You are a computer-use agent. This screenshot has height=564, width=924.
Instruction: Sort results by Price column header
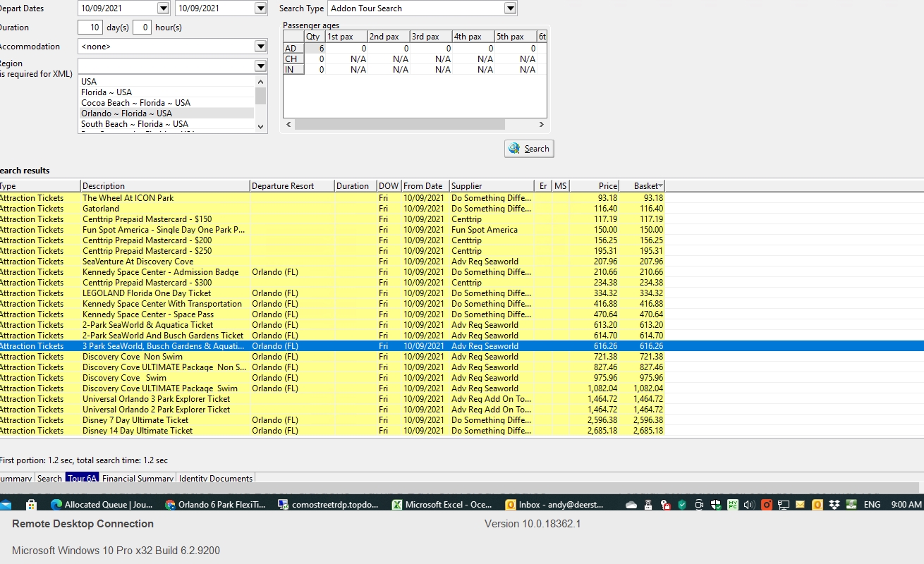tap(594, 186)
